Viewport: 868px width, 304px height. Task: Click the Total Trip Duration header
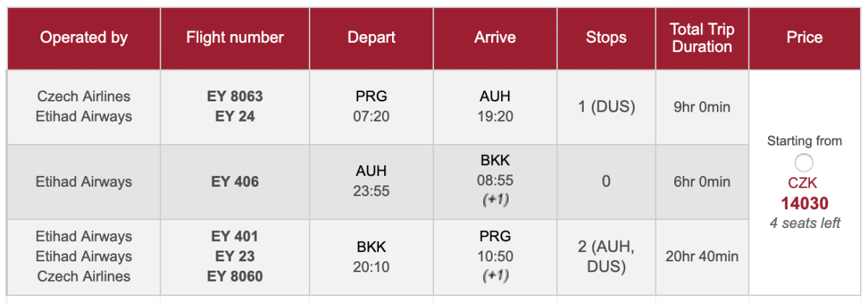[x=702, y=38]
